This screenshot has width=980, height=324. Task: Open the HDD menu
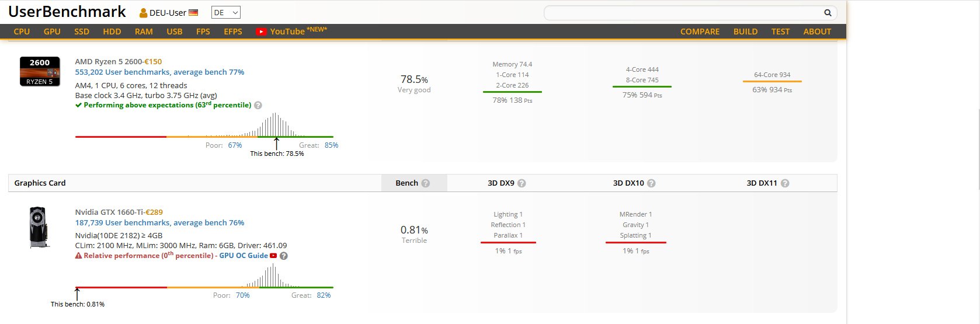tap(112, 32)
